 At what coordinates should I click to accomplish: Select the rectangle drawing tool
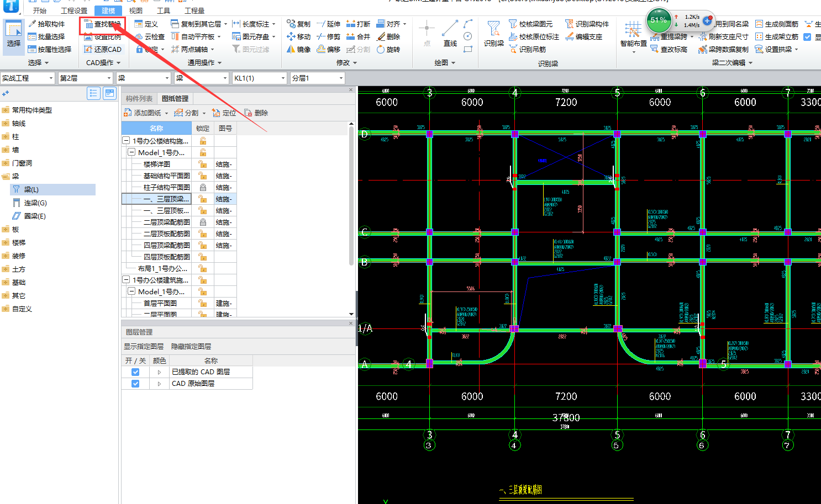pos(468,49)
